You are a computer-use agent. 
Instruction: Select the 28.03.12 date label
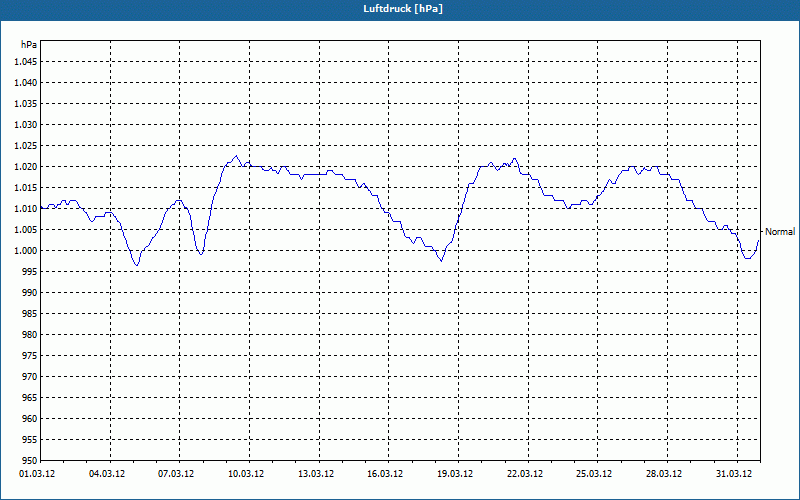(x=664, y=474)
